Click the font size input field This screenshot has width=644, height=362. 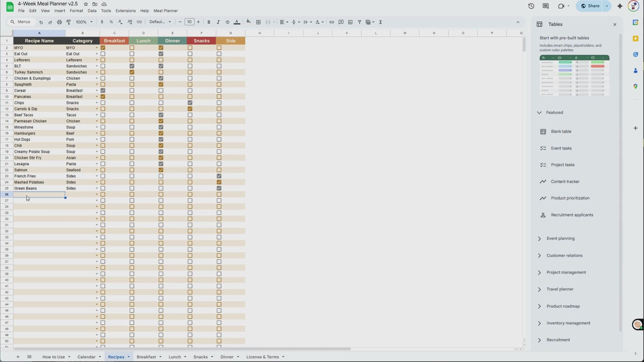point(189,22)
